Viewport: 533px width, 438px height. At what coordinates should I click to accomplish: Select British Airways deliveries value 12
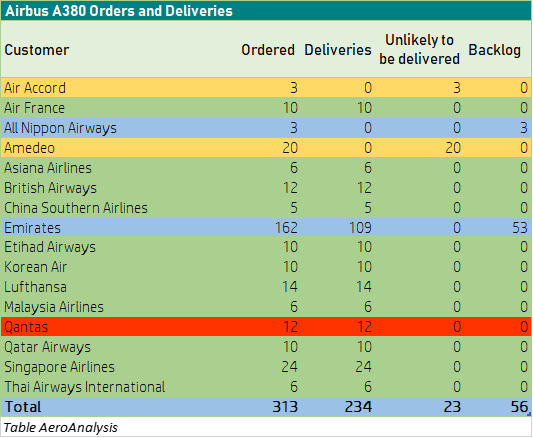click(364, 188)
